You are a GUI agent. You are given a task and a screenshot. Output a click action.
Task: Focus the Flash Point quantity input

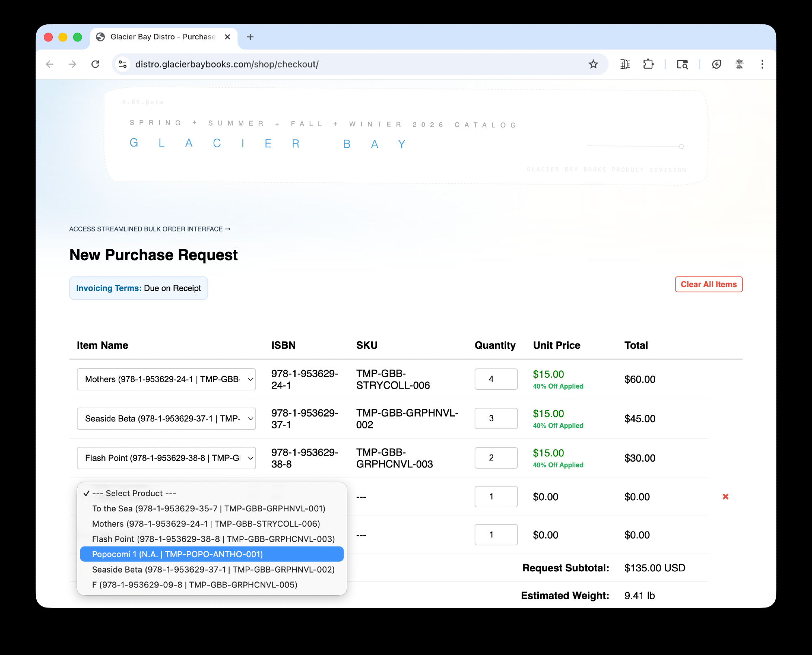click(496, 458)
